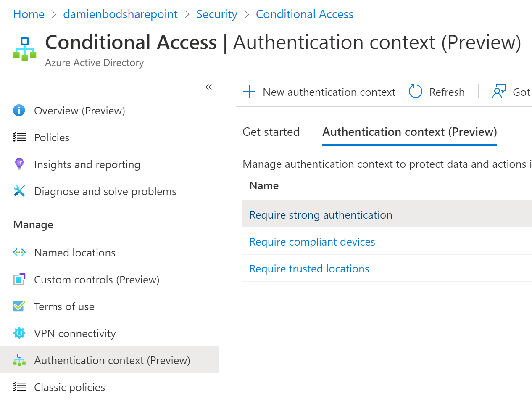Click the Named locations icon

click(19, 253)
